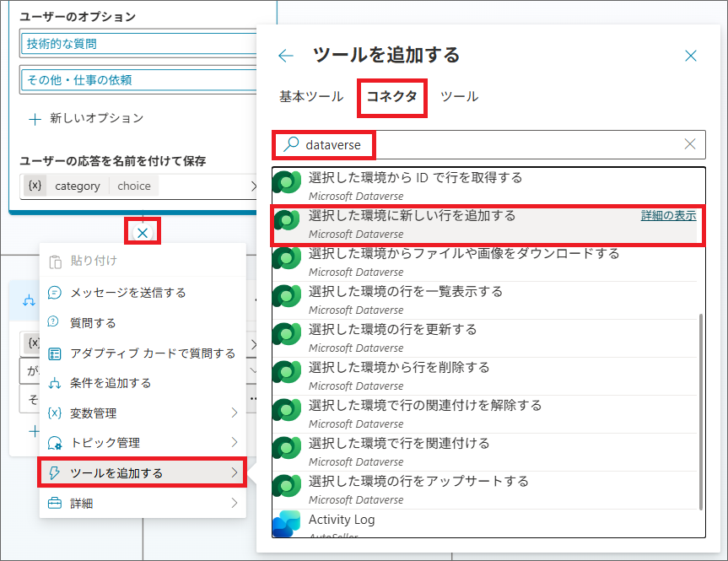This screenshot has width=728, height=561.
Task: Edit the 技術的な質問 option field
Action: point(139,44)
